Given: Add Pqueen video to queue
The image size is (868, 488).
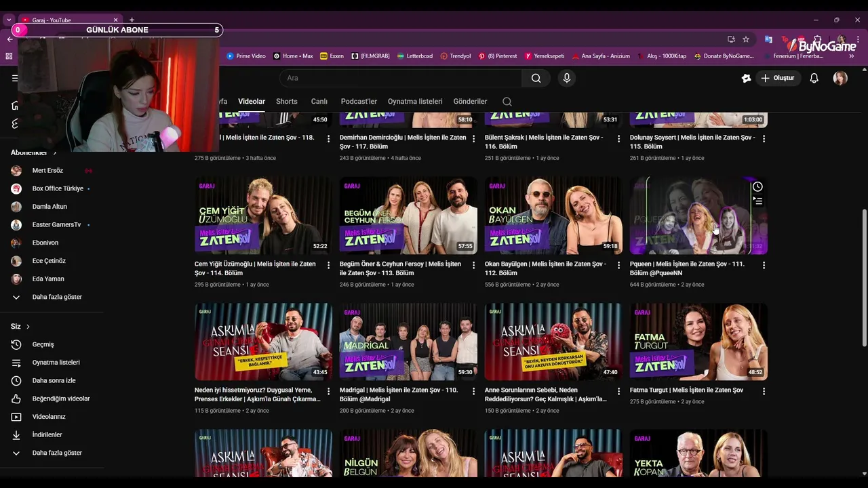Looking at the screenshot, I should coord(757,201).
